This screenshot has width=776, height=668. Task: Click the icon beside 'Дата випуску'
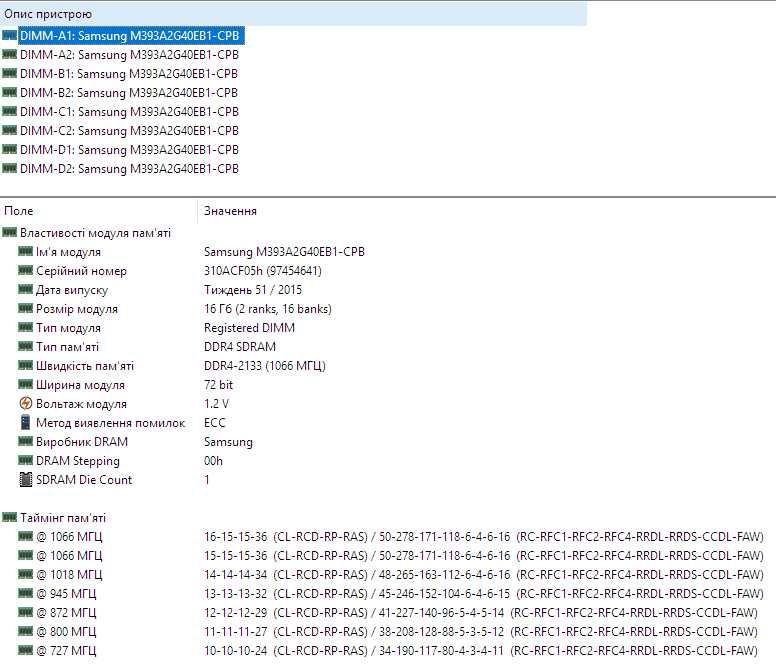tap(25, 289)
